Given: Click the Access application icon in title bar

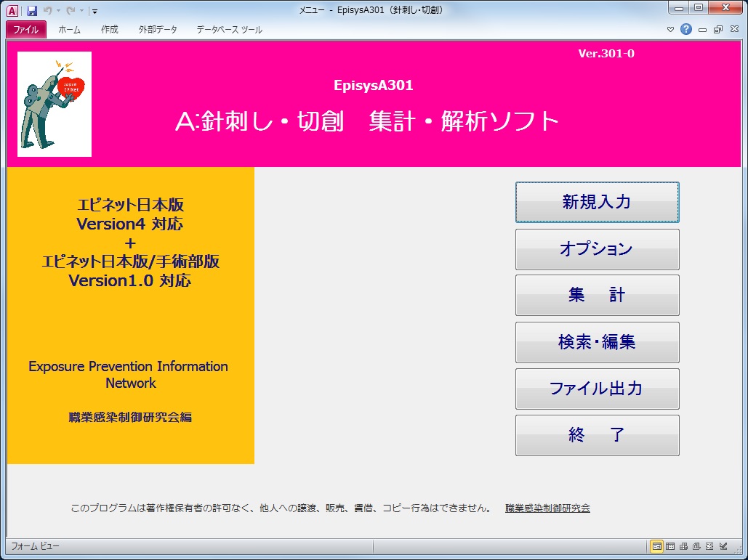Looking at the screenshot, I should [x=12, y=11].
